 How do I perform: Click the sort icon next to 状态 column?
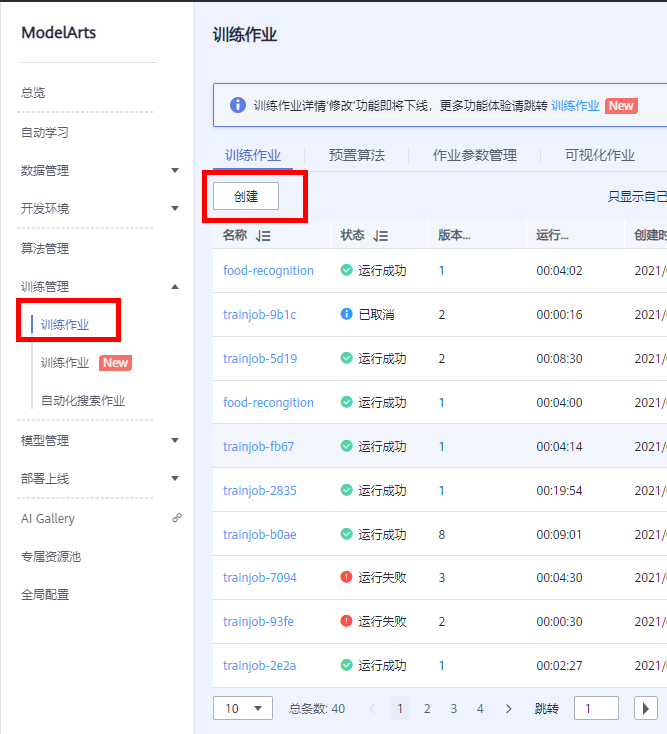(381, 236)
